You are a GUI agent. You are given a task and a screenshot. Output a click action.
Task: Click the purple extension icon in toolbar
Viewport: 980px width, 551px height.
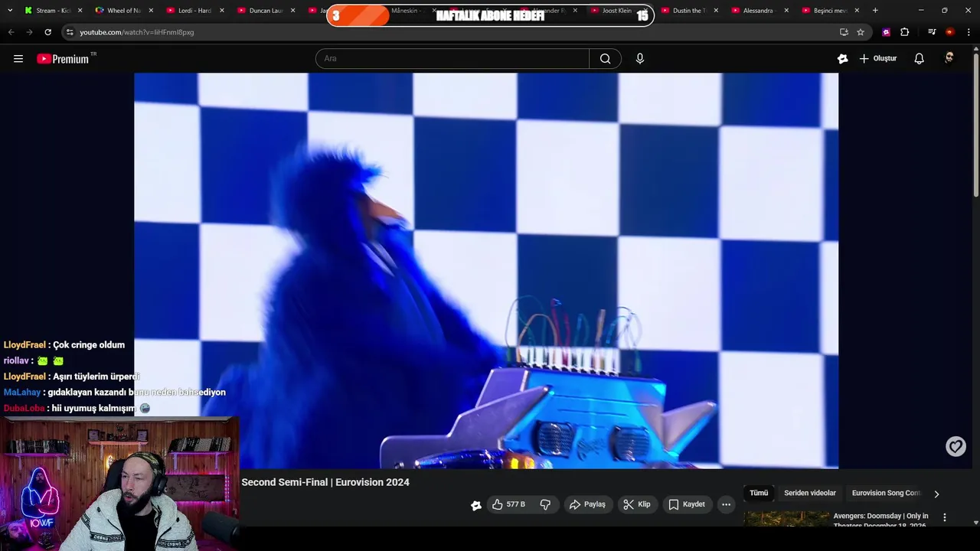(886, 32)
